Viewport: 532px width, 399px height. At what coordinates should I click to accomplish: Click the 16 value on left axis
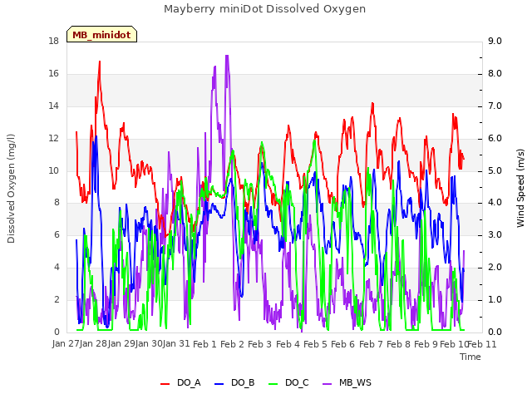(53, 73)
